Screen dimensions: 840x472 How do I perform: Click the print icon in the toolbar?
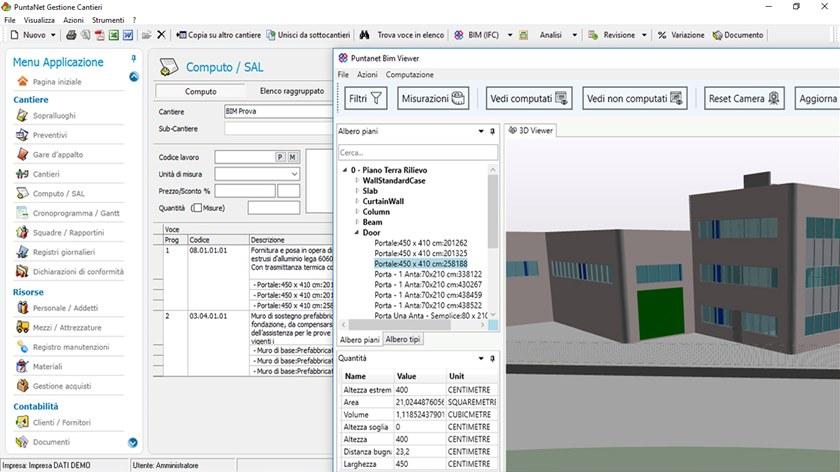(71, 35)
